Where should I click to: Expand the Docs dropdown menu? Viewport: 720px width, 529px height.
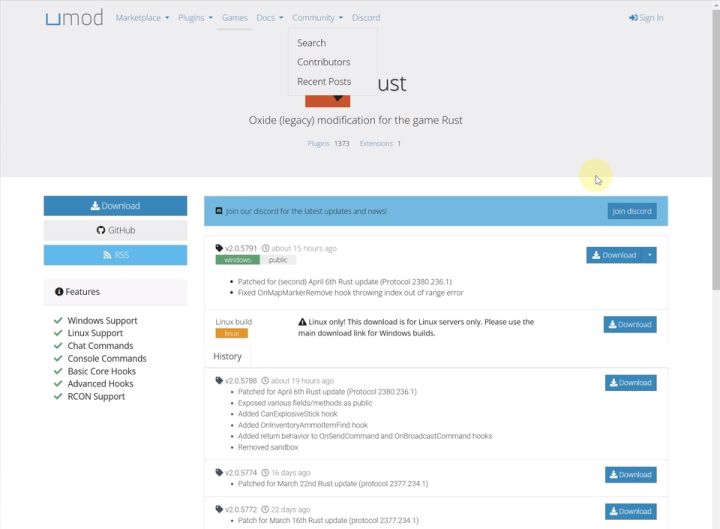pyautogui.click(x=270, y=18)
